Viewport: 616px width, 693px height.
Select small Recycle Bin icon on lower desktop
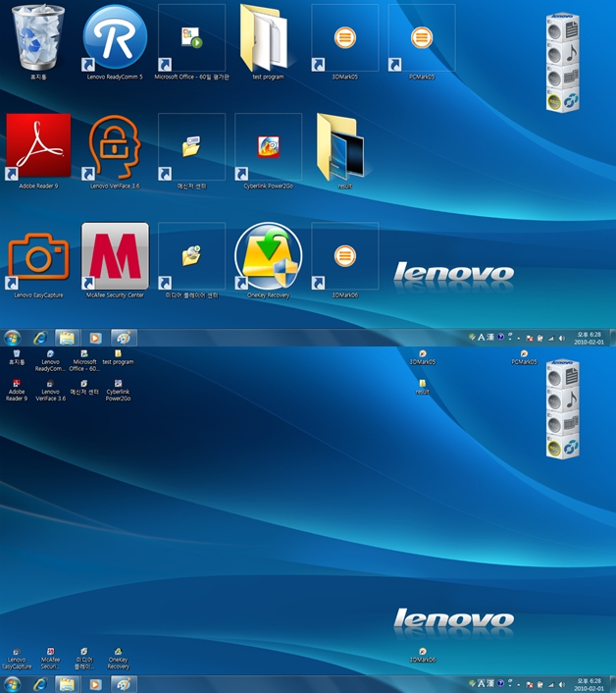click(17, 353)
